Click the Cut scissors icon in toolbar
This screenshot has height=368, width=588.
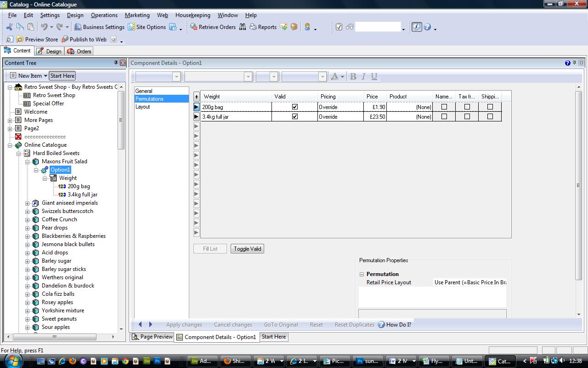click(9, 27)
